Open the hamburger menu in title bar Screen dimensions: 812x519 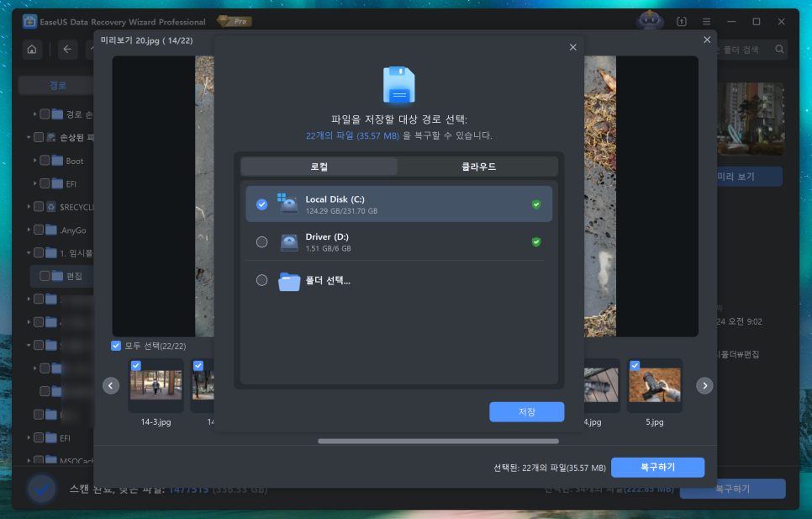706,22
